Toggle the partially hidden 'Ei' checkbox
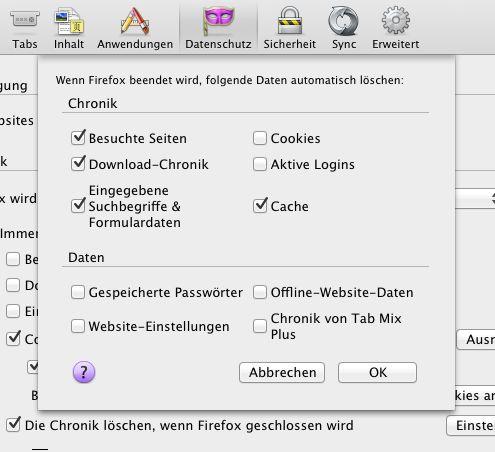This screenshot has height=452, width=495. click(x=13, y=311)
